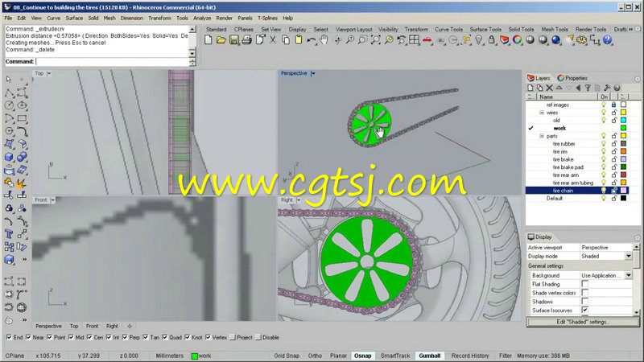Screen dimensions: 644x362
Task: Select the Text tool in left sidebar
Action: [x=9, y=234]
